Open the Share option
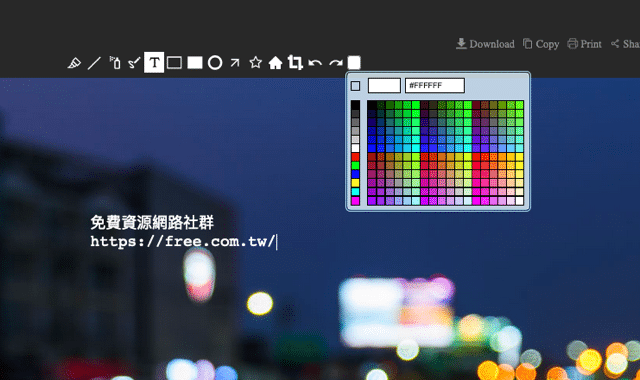The image size is (640, 380). 625,44
